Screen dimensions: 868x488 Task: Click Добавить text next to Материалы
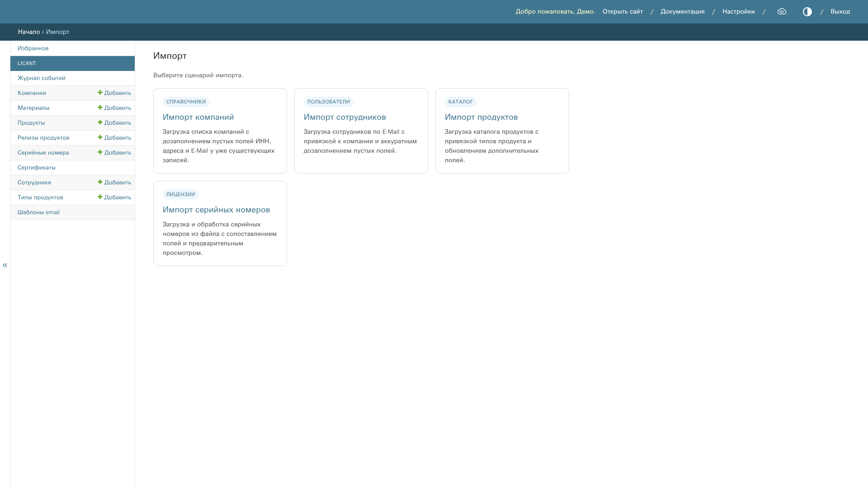click(118, 108)
